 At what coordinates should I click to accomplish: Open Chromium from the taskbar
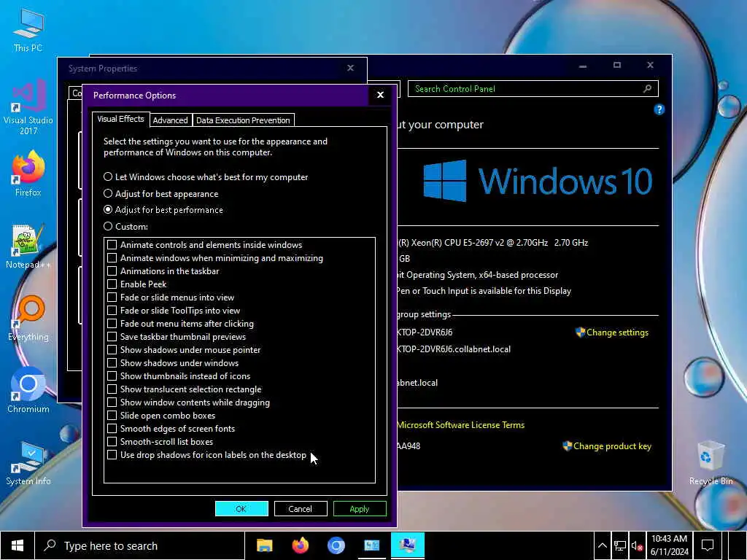pos(336,545)
